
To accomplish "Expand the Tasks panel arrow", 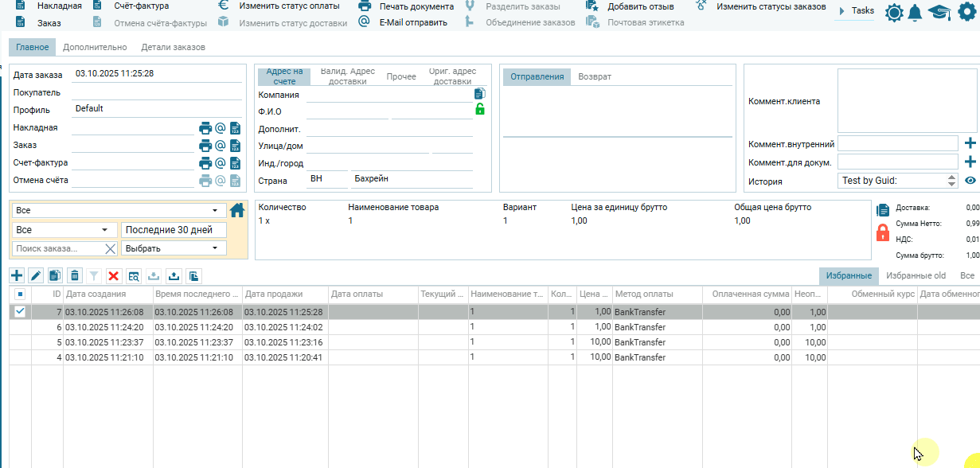I will 842,11.
